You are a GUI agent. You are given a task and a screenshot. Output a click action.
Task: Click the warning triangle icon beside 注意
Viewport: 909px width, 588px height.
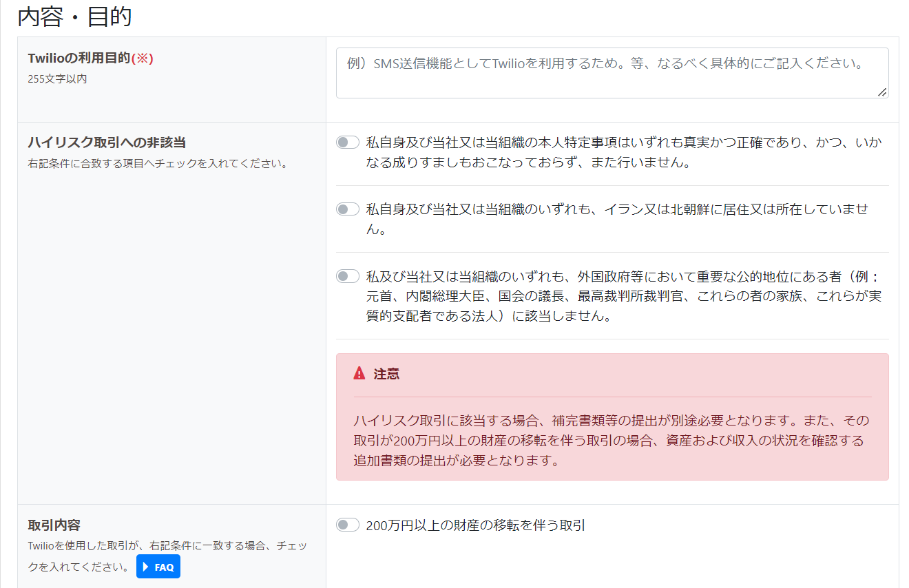359,373
